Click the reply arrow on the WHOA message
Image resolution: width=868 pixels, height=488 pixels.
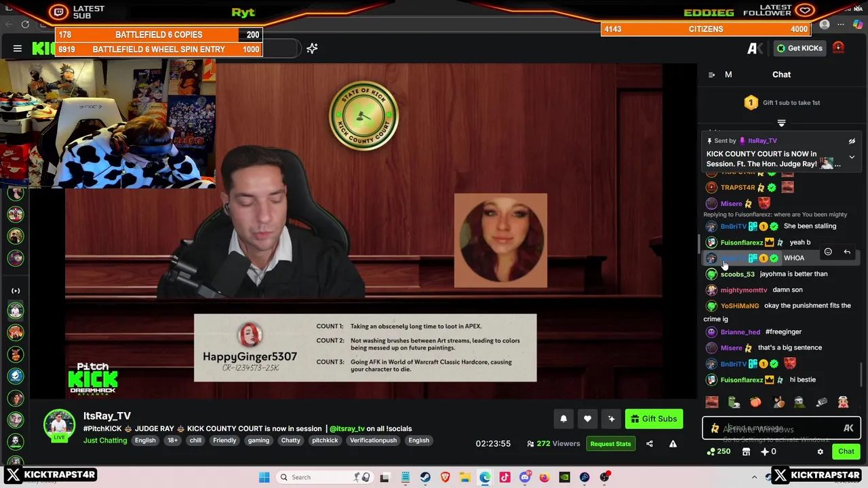847,252
